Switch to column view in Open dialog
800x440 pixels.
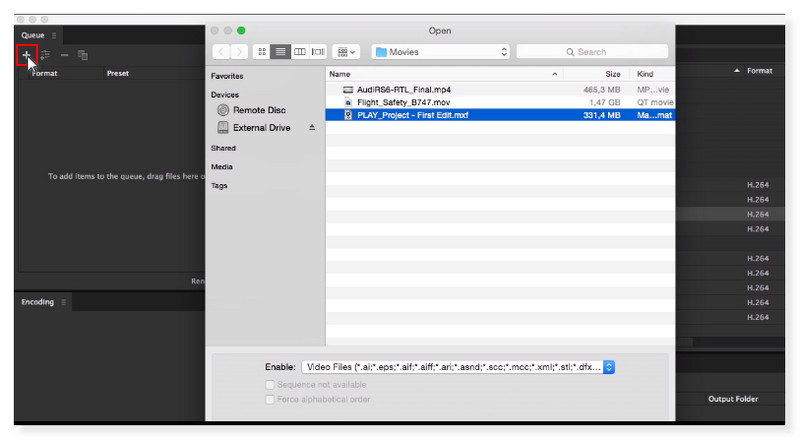pyautogui.click(x=299, y=52)
